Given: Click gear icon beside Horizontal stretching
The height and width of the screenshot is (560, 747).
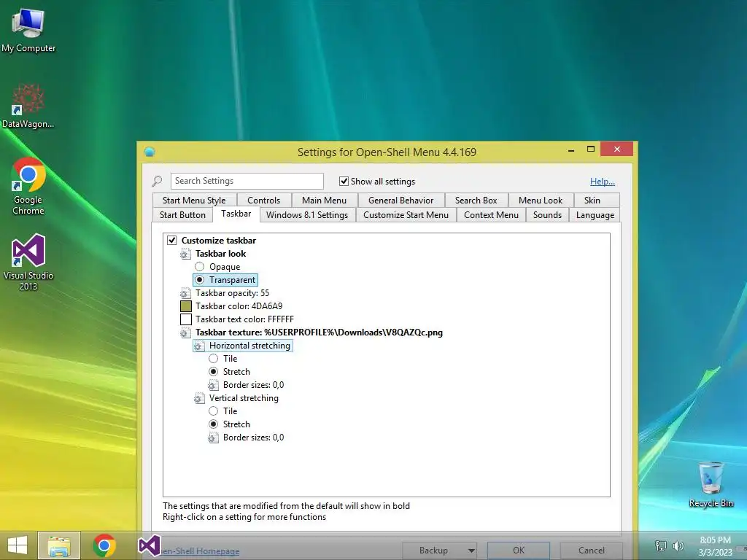Looking at the screenshot, I should click(199, 346).
